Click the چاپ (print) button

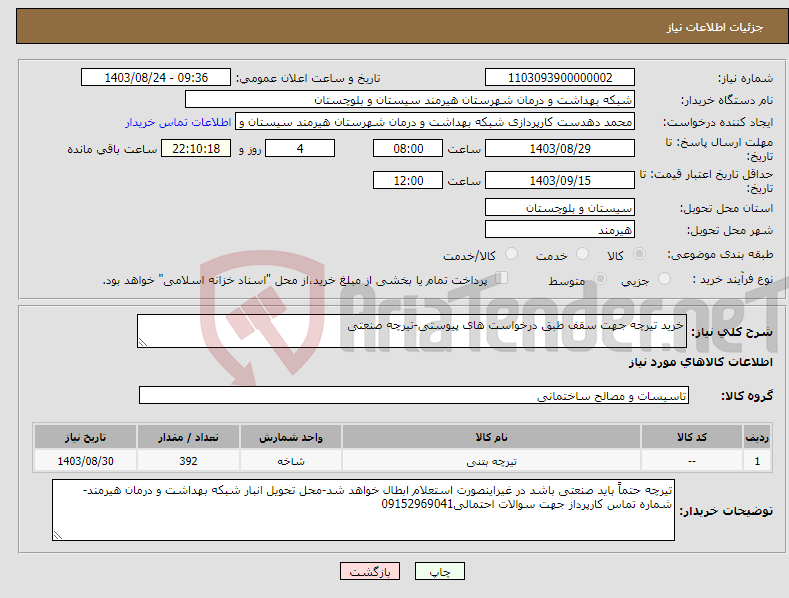439,571
